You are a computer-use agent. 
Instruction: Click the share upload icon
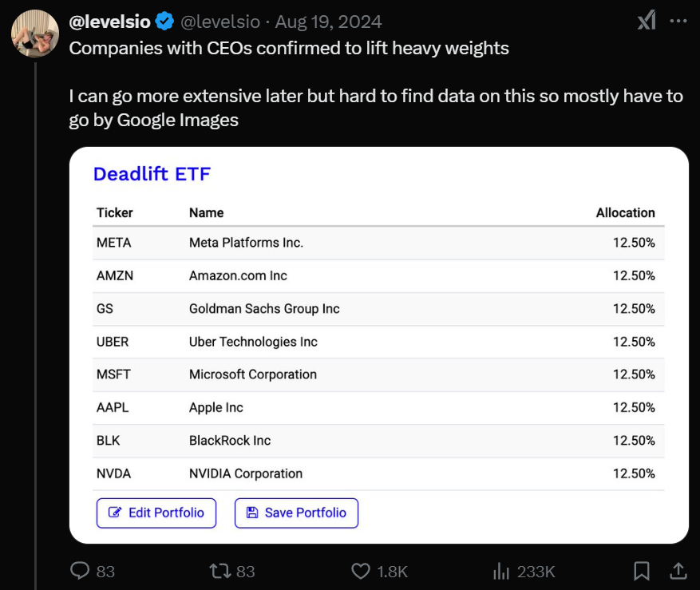678,571
